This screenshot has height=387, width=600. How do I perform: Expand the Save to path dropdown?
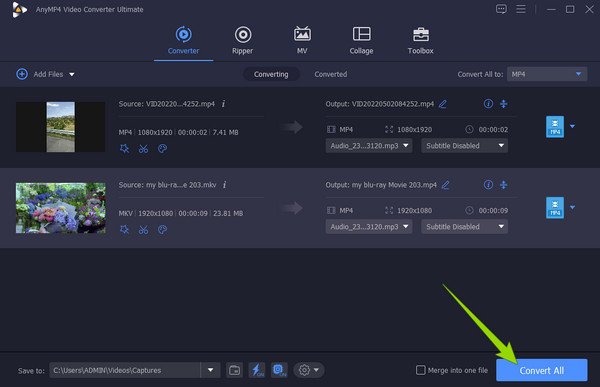point(210,370)
